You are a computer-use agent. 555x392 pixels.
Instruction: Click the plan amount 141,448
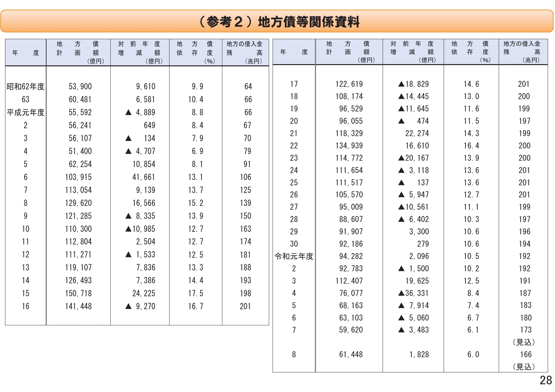point(78,306)
